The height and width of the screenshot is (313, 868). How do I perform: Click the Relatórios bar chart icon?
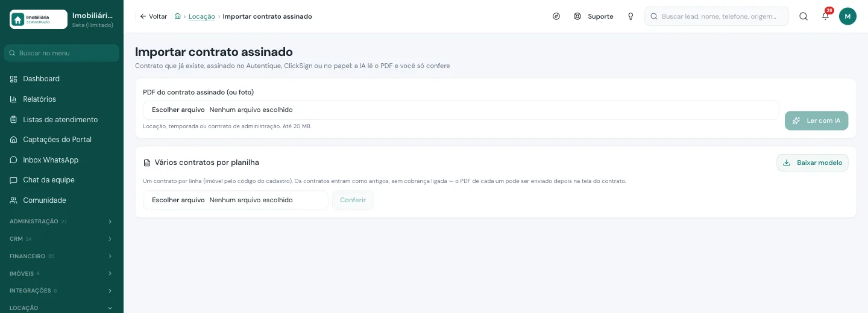[13, 99]
